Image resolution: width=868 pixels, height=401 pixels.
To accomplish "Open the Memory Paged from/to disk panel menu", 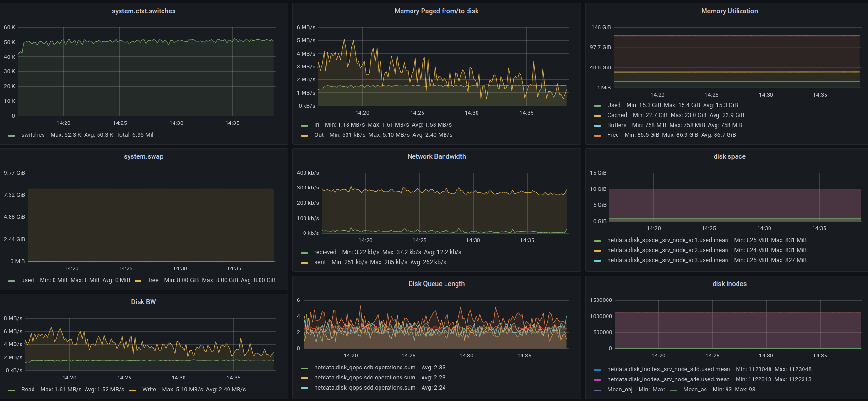I will (x=436, y=11).
